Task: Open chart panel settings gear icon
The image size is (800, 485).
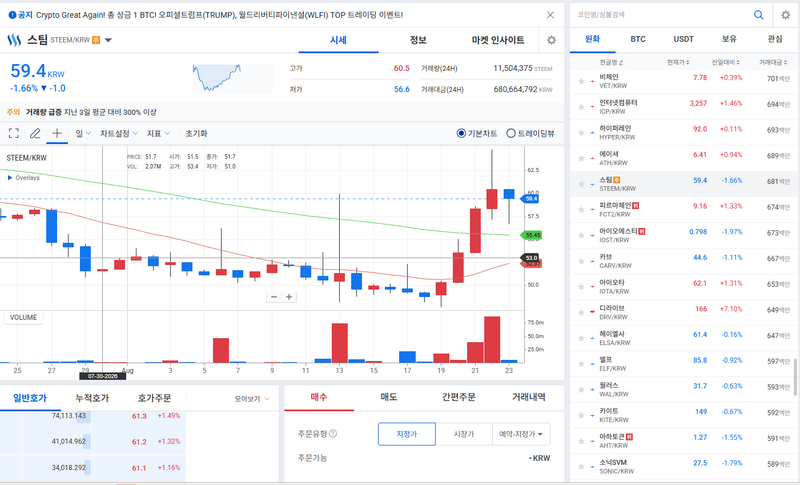Action: [552, 40]
